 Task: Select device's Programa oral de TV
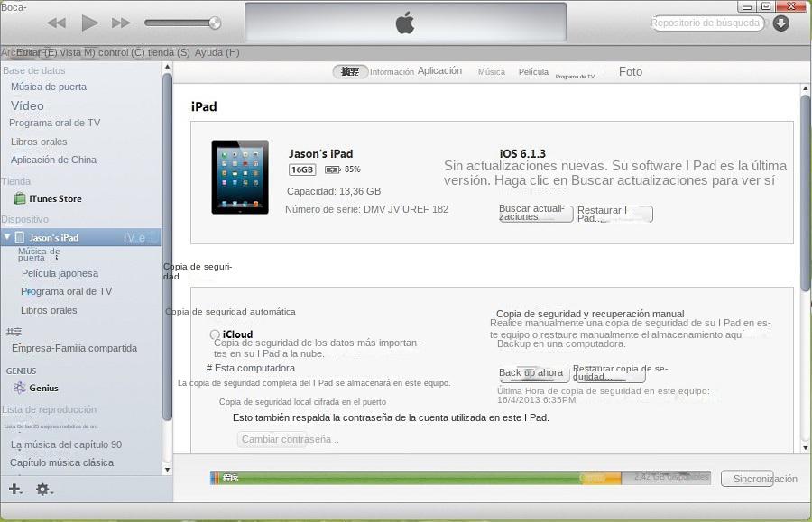tap(66, 291)
